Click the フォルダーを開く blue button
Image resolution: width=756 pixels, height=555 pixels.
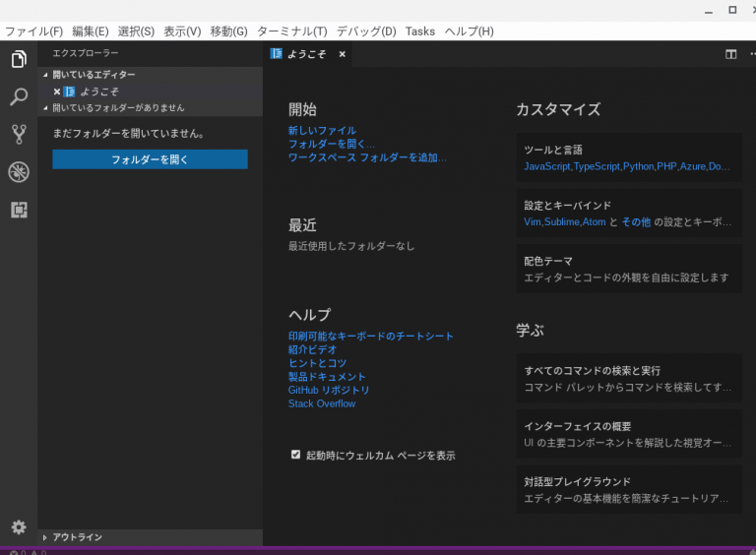click(x=150, y=159)
